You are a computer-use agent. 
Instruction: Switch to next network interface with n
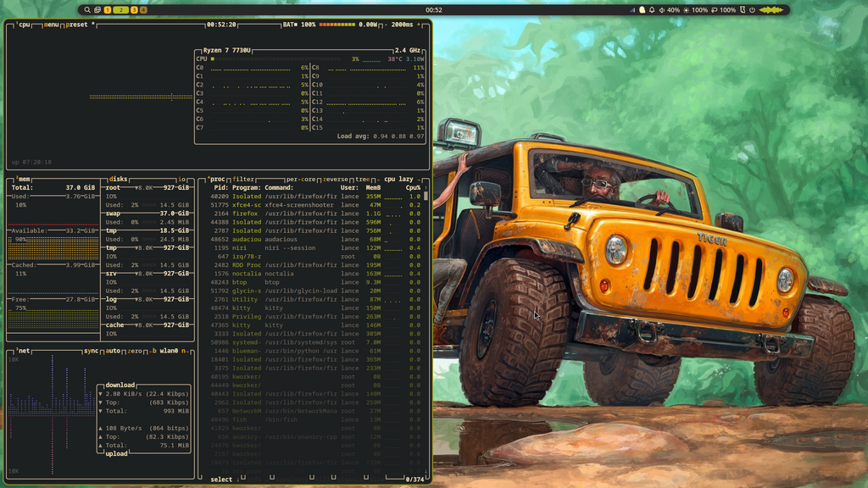pyautogui.click(x=184, y=351)
